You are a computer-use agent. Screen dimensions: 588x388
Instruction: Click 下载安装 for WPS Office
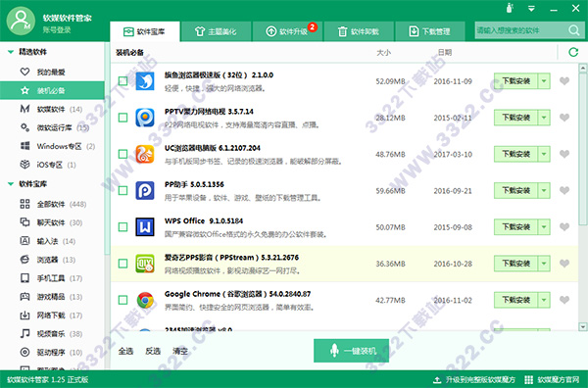[516, 226]
